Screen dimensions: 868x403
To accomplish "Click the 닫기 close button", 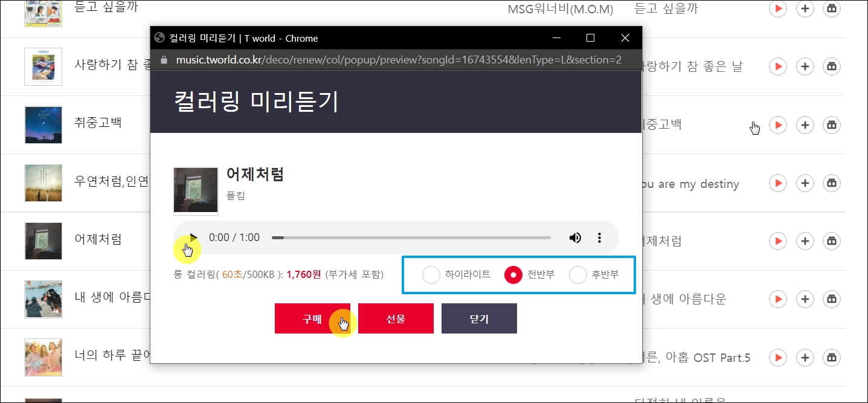I will (x=479, y=318).
